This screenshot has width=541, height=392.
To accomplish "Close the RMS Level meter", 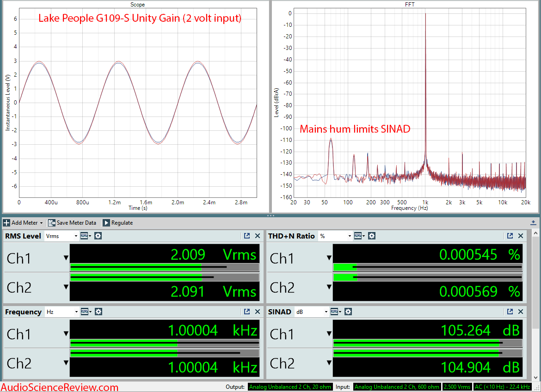I will [258, 236].
